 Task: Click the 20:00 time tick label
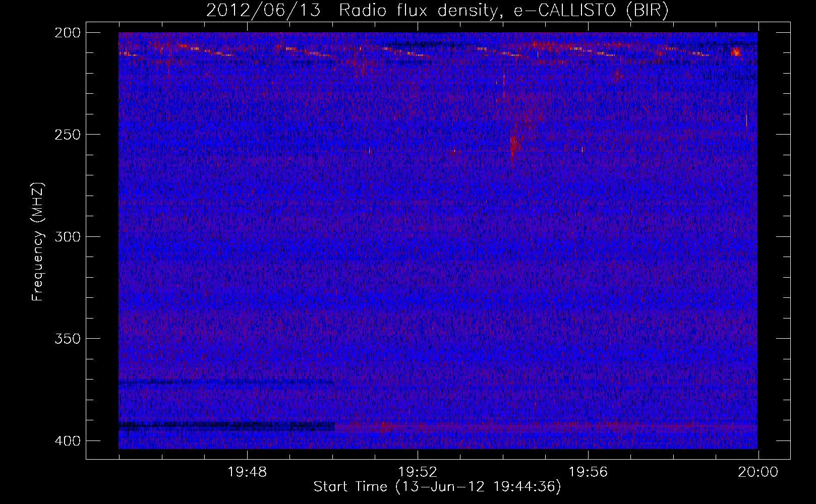[758, 472]
